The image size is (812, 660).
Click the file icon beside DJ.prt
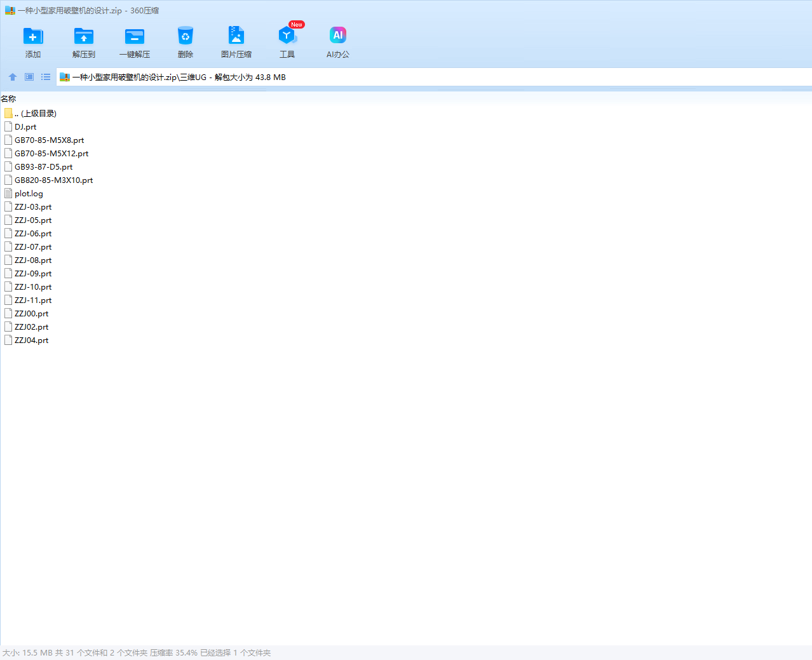8,126
